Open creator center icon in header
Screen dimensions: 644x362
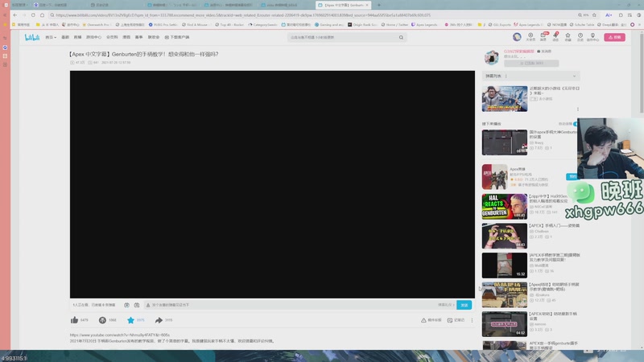pyautogui.click(x=592, y=37)
